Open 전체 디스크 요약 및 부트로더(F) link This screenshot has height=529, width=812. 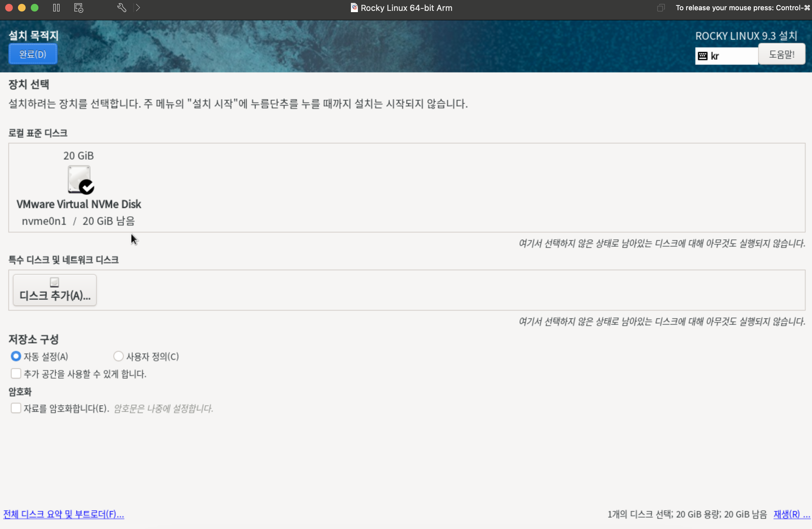64,514
